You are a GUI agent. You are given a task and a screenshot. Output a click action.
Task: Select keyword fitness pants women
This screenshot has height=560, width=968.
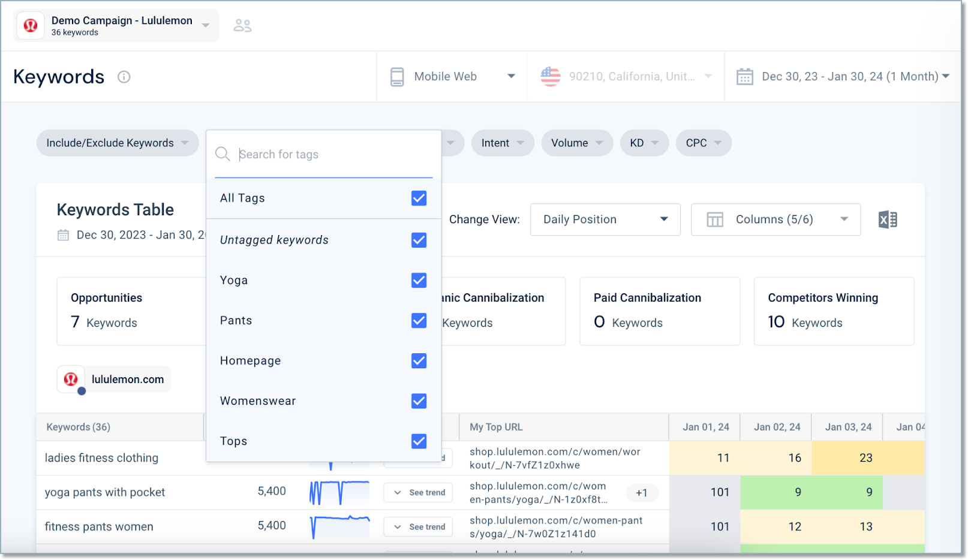tap(99, 526)
